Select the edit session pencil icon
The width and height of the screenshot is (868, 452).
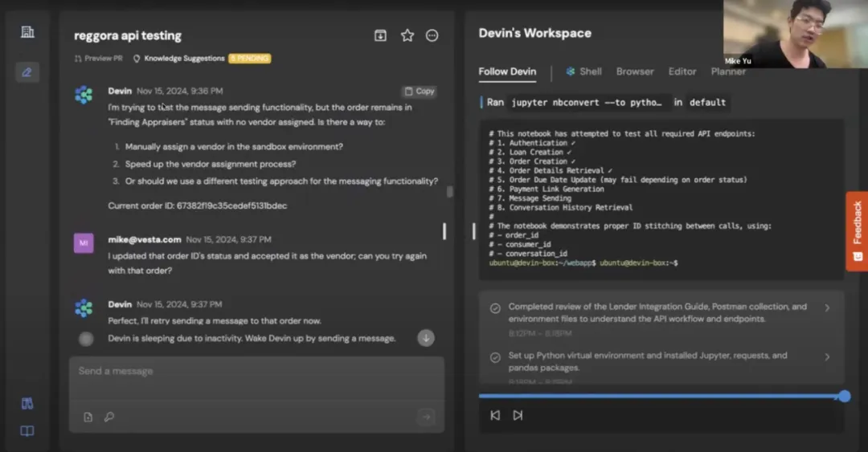[x=27, y=72]
